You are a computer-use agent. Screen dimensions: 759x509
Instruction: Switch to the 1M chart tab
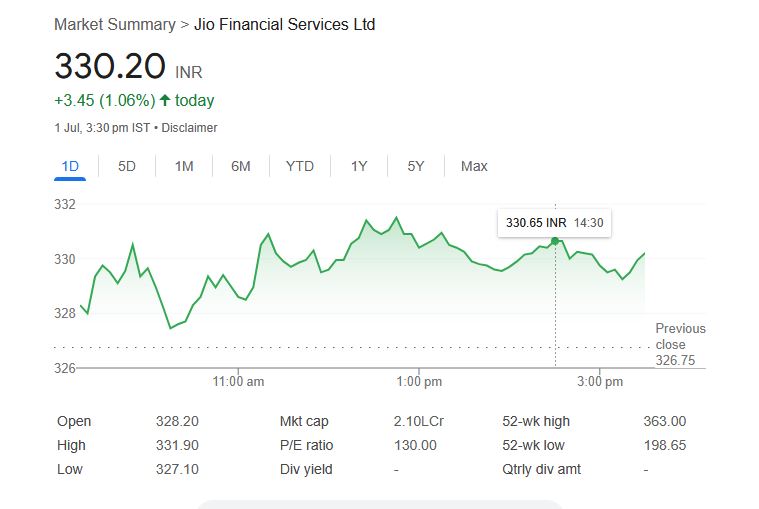tap(184, 166)
